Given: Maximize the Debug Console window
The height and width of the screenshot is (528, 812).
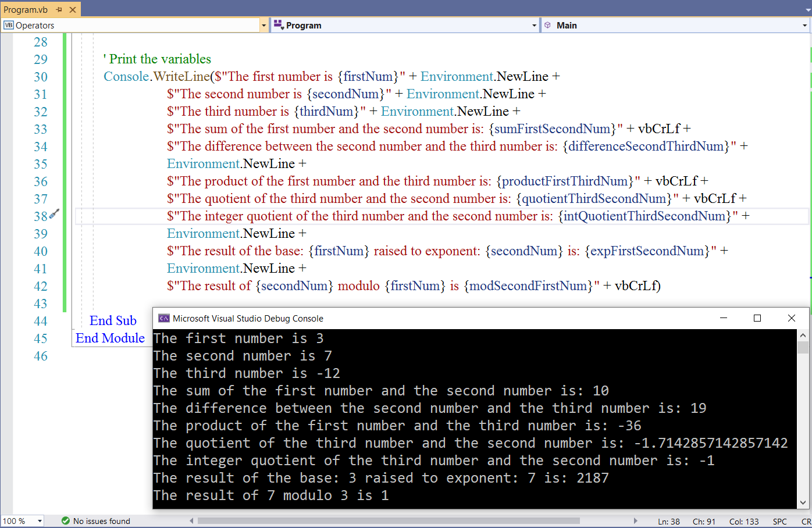Looking at the screenshot, I should (757, 318).
